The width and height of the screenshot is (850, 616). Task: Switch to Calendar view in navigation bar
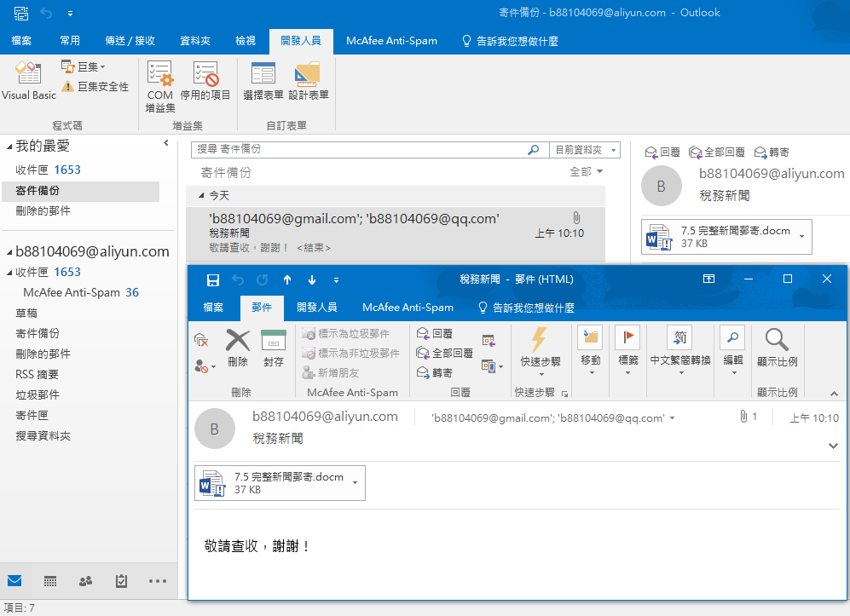point(49,581)
